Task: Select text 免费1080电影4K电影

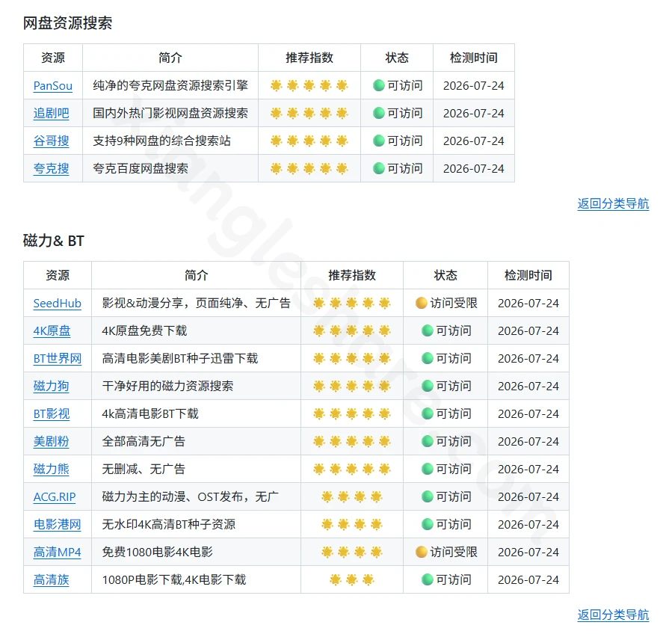Action: (x=157, y=552)
